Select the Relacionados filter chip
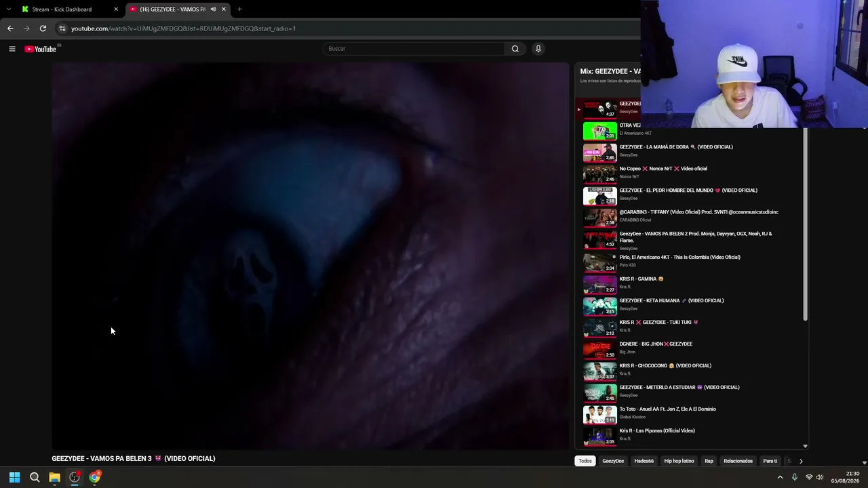Image resolution: width=868 pixels, height=488 pixels. point(738,461)
